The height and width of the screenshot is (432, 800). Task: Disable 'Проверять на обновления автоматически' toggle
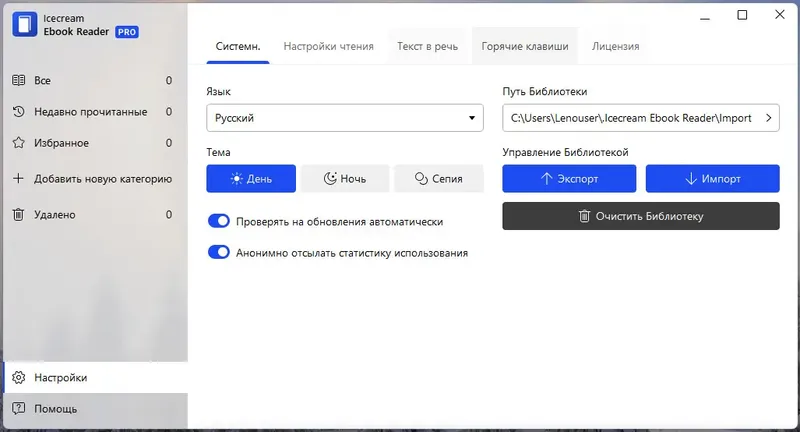click(x=218, y=221)
